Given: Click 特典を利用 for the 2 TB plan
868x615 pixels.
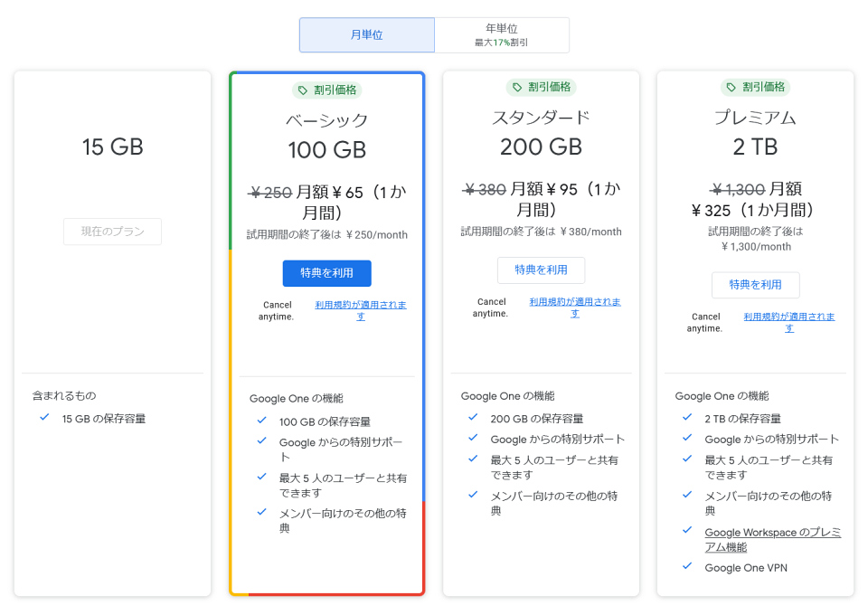Looking at the screenshot, I should tap(755, 285).
